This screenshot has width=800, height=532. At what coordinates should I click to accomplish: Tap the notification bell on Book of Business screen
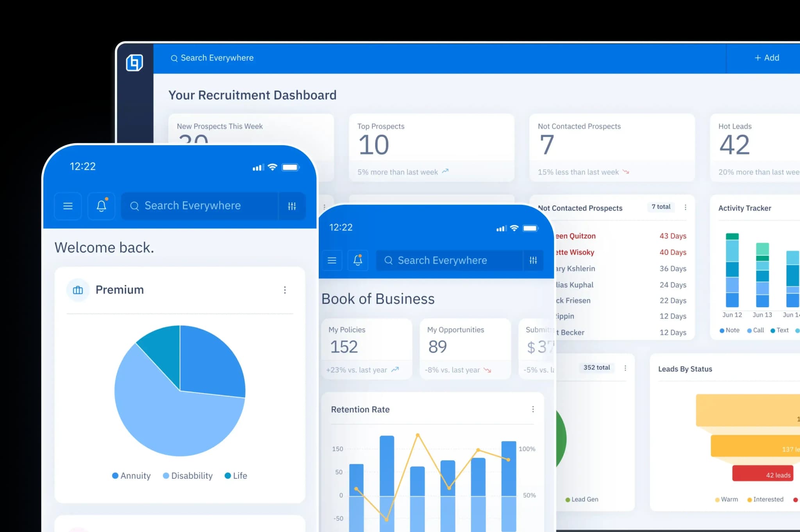coord(357,260)
